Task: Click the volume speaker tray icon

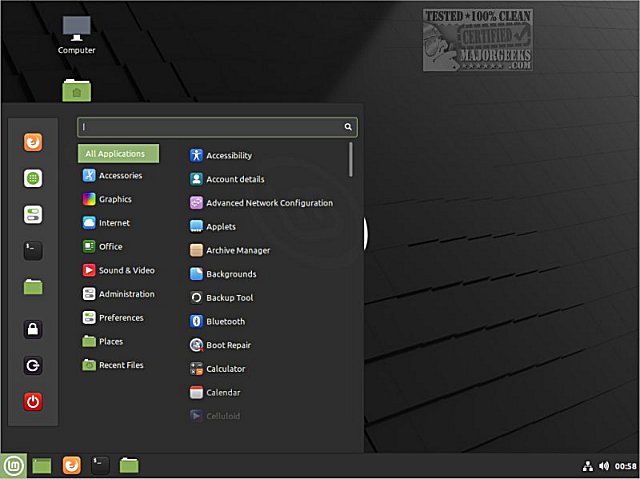Action: (604, 466)
